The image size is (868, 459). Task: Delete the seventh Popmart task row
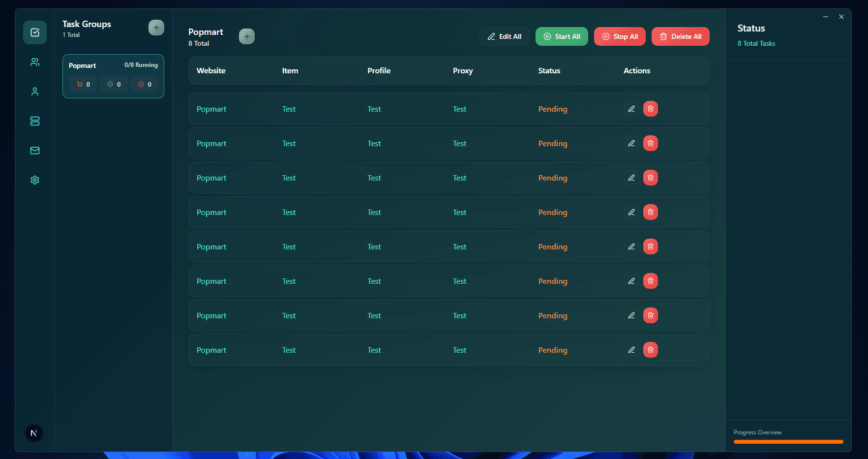[651, 315]
